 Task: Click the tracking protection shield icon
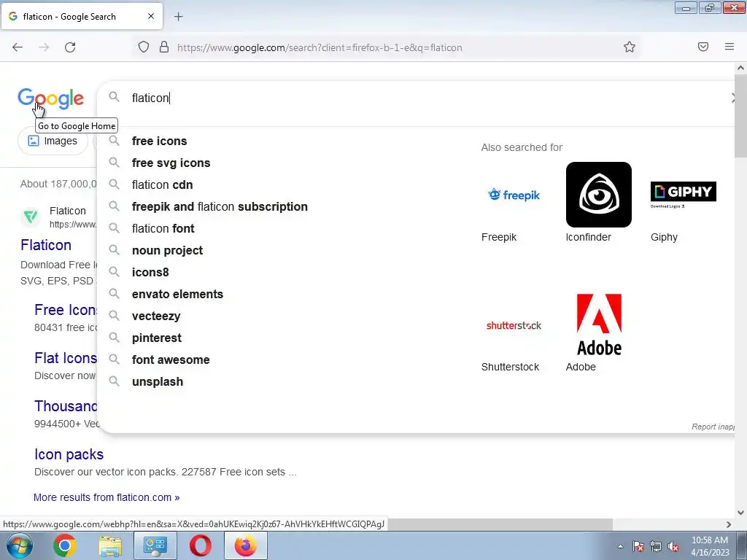coord(144,47)
